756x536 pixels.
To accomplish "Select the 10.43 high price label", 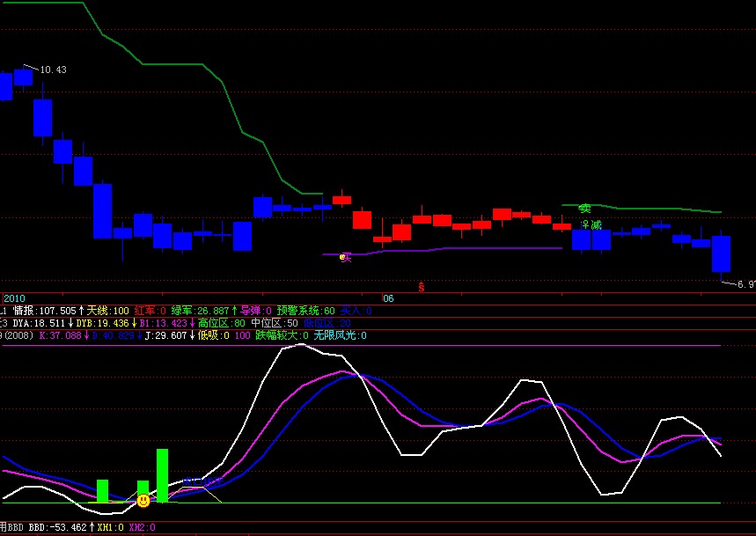I will coord(53,70).
